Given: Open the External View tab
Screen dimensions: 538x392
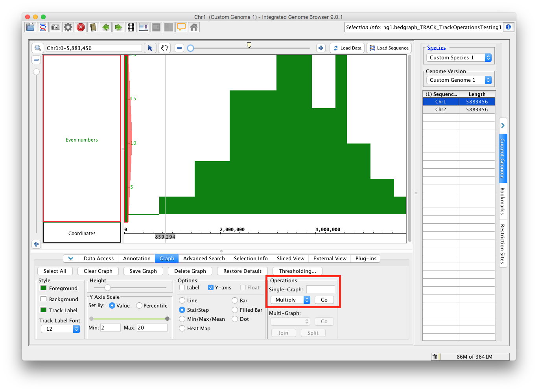Looking at the screenshot, I should (x=330, y=258).
